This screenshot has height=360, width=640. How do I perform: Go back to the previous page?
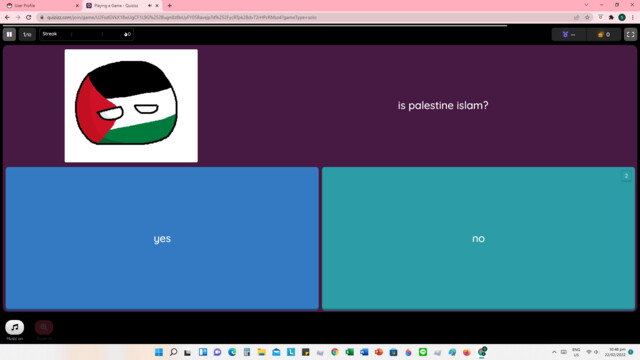point(7,17)
